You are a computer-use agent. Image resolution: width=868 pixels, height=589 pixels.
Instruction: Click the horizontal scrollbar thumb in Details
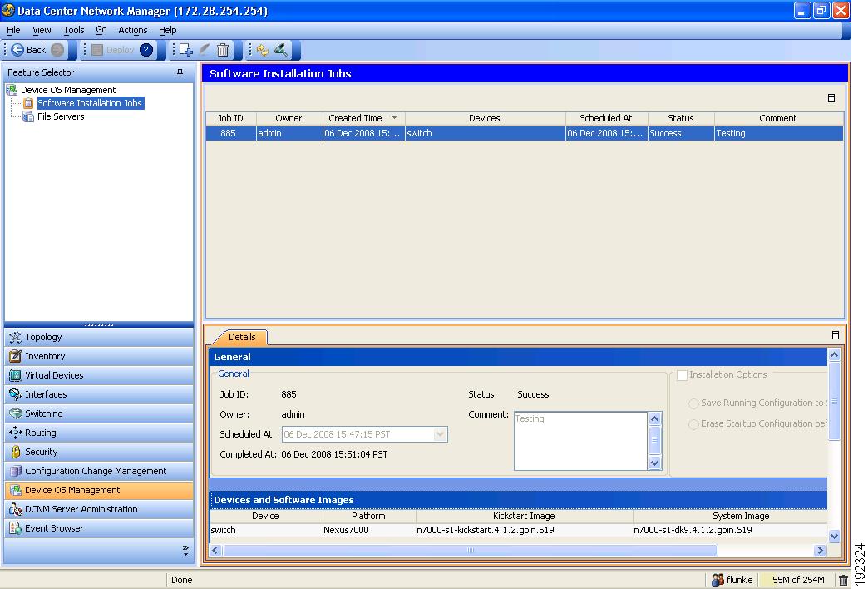[x=470, y=550]
